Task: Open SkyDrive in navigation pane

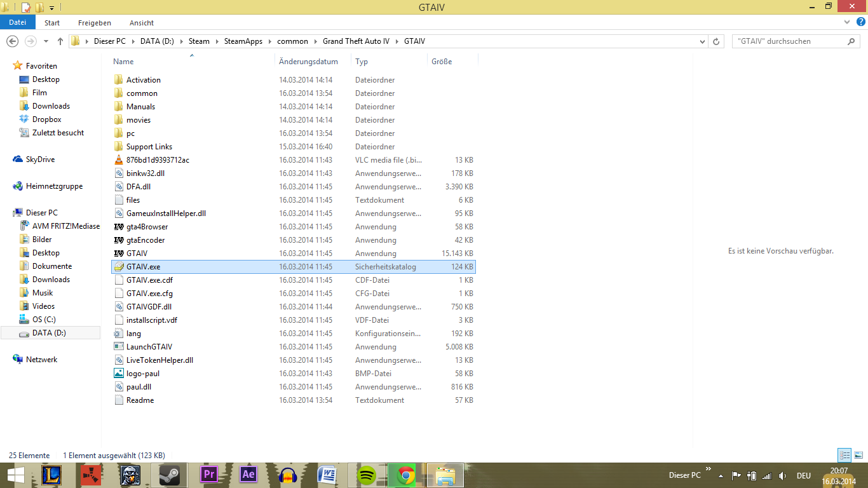Action: click(x=40, y=159)
